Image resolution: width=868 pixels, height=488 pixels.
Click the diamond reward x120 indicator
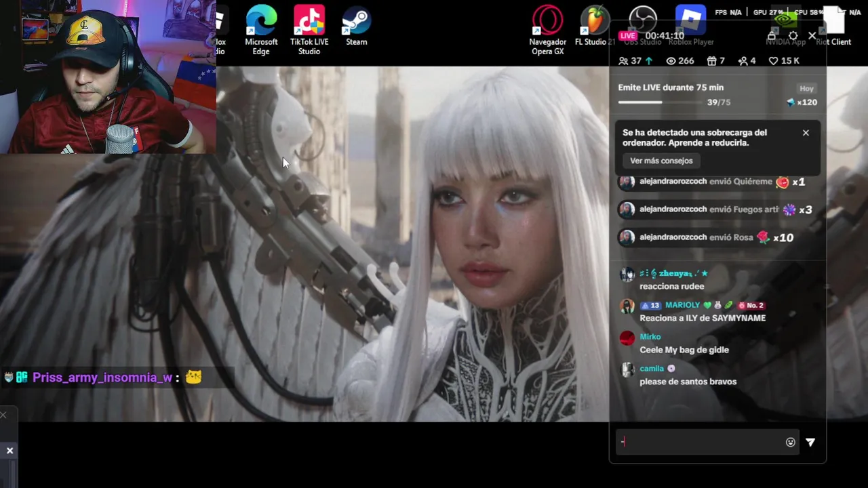[802, 102]
